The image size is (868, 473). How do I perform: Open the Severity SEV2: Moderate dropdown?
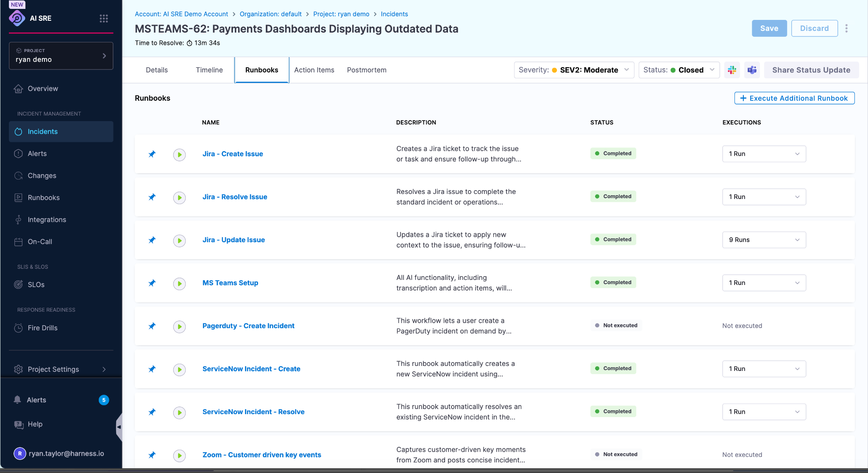[574, 70]
